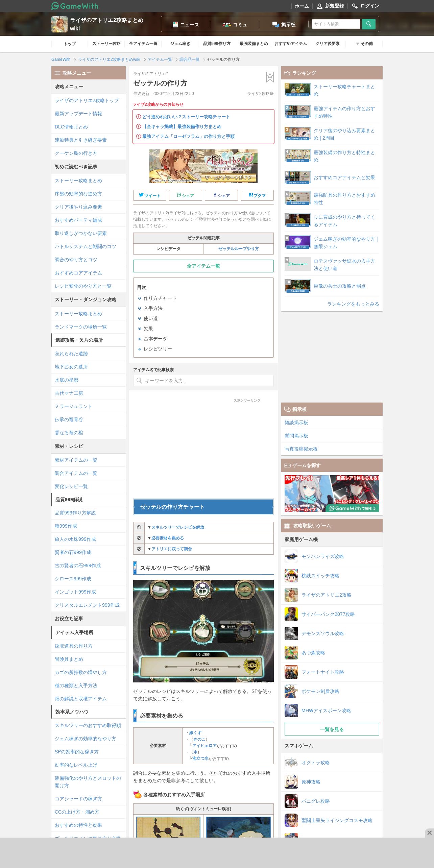Open the 掲示板 board from the header
The image size is (434, 868).
point(284,24)
